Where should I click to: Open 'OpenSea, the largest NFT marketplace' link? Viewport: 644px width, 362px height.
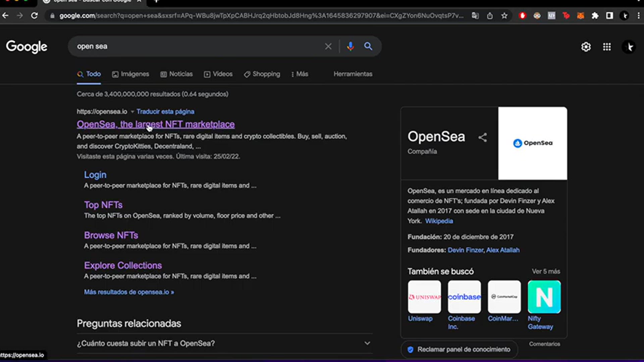[156, 124]
